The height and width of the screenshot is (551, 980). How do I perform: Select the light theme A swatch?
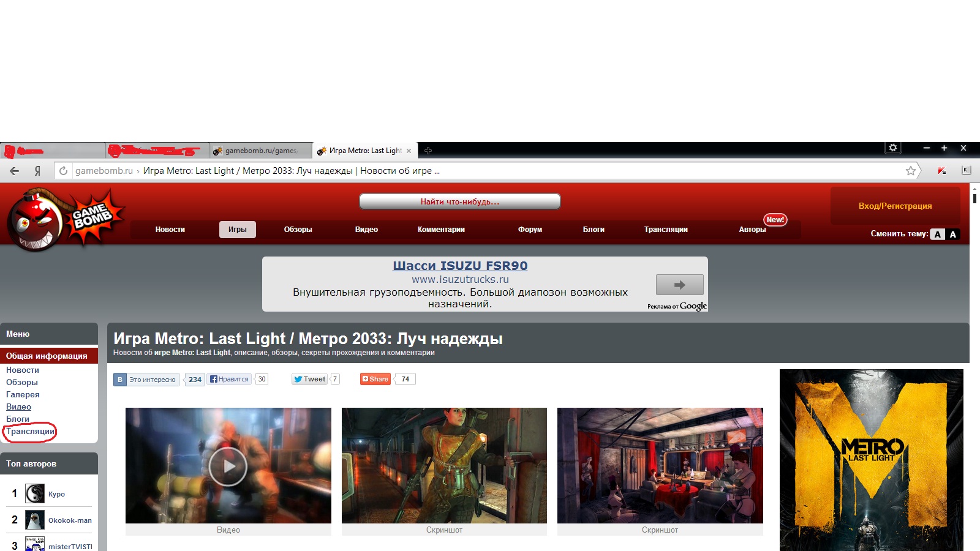tap(937, 234)
